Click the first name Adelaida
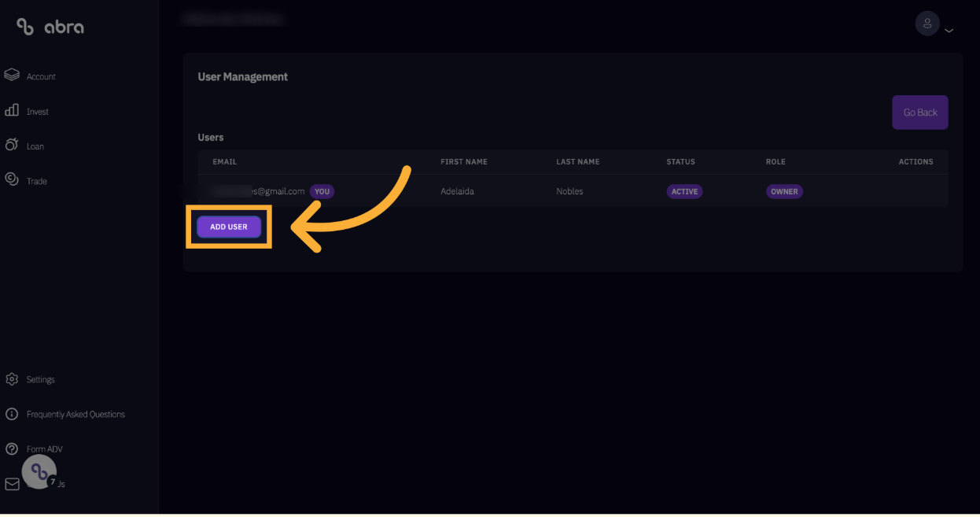Screen dimensions: 980x517 click(x=457, y=191)
